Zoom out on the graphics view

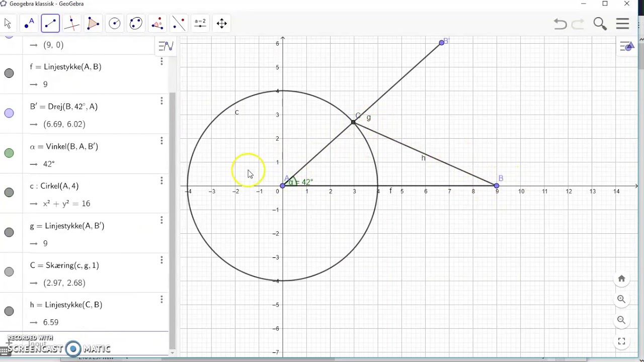point(621,320)
